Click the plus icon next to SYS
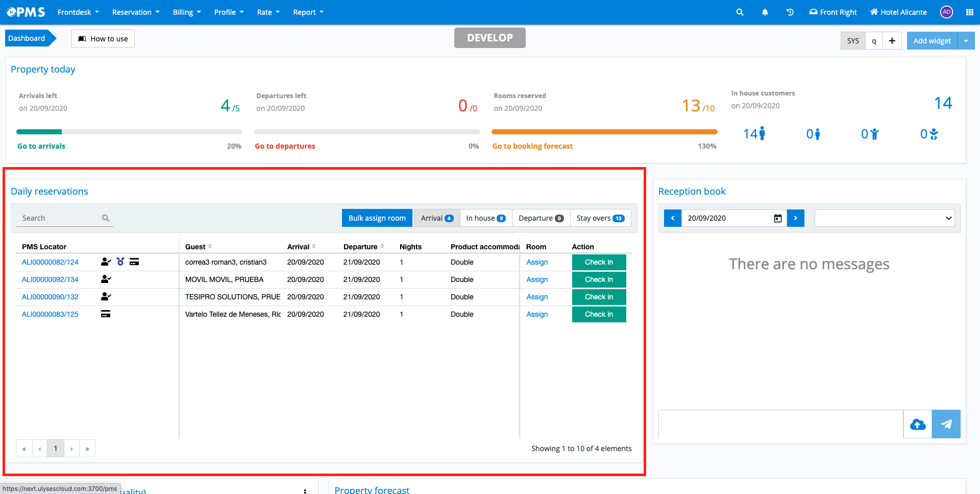The width and height of the screenshot is (980, 494). pos(892,41)
